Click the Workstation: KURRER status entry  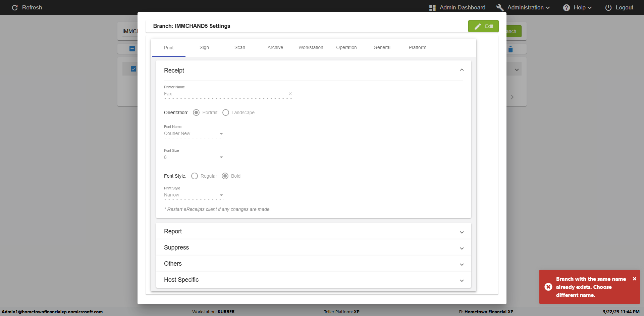click(213, 312)
